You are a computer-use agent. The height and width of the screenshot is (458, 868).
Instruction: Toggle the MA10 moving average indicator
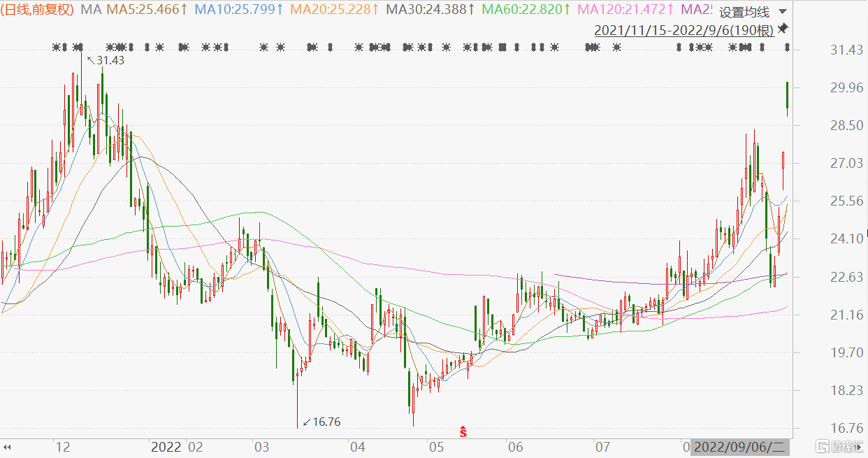(238, 10)
